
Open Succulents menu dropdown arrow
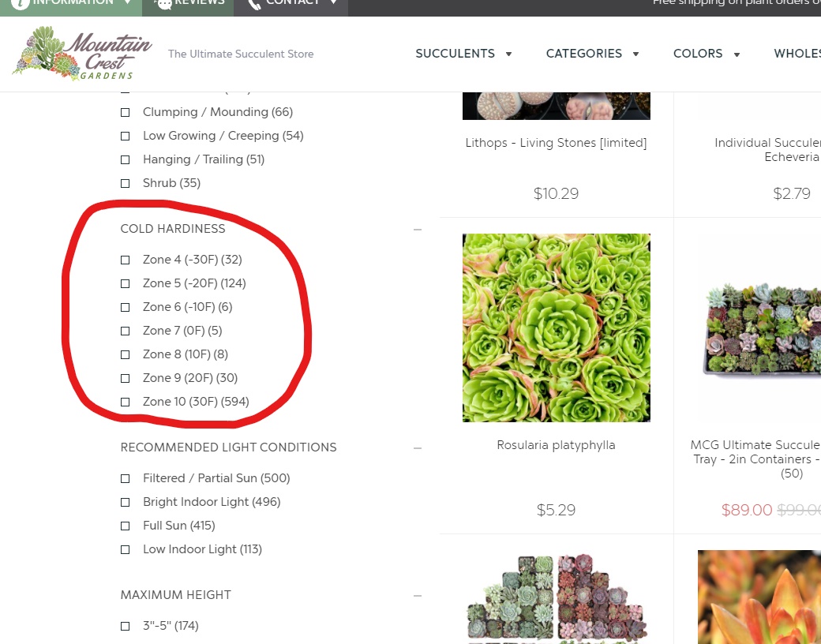pyautogui.click(x=508, y=54)
